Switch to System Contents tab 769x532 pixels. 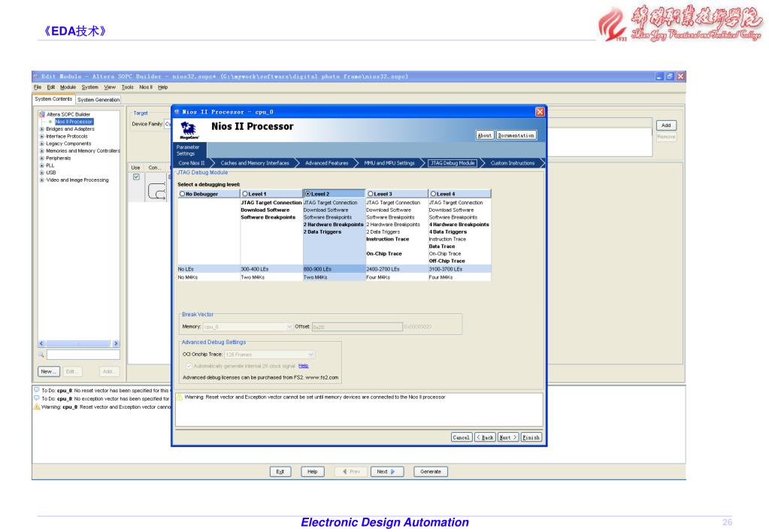[x=53, y=99]
